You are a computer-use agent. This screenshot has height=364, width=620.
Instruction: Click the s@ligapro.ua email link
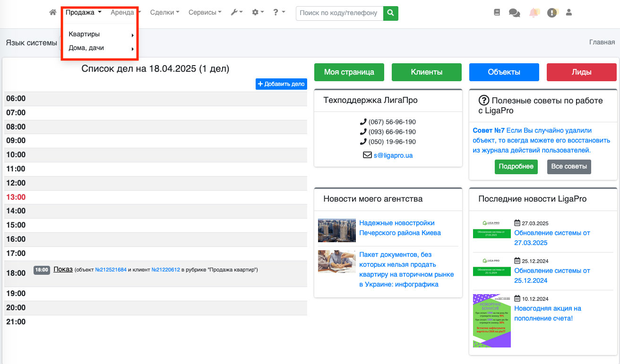tap(393, 155)
